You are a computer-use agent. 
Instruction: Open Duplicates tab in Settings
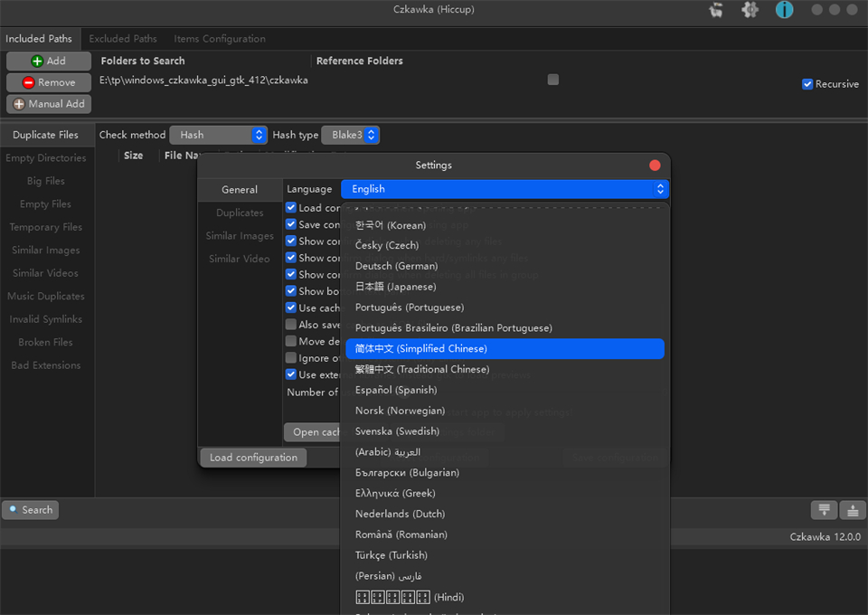point(240,213)
